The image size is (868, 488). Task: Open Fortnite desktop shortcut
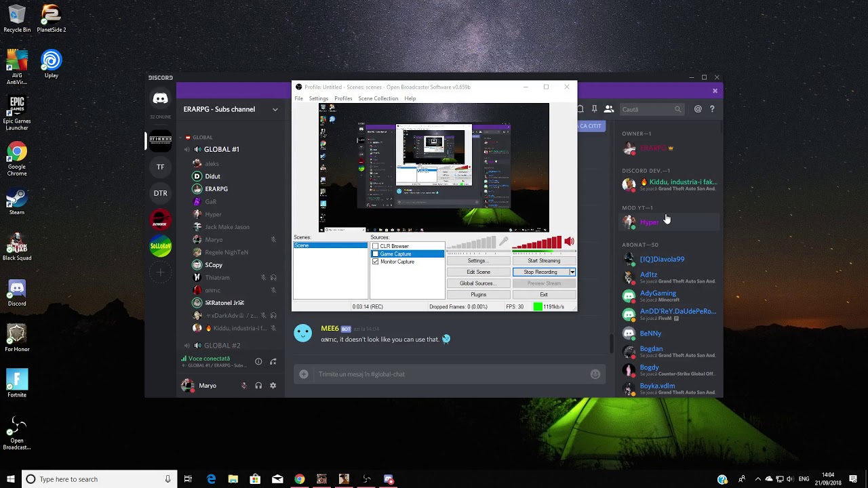17,384
